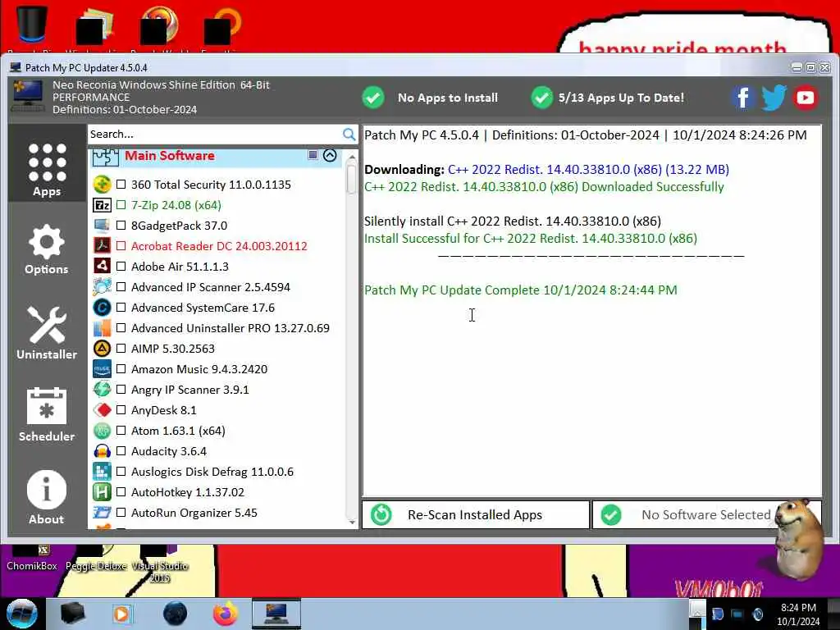Check the Advanced Uninstaller PRO checkbox
840x630 pixels.
(121, 328)
